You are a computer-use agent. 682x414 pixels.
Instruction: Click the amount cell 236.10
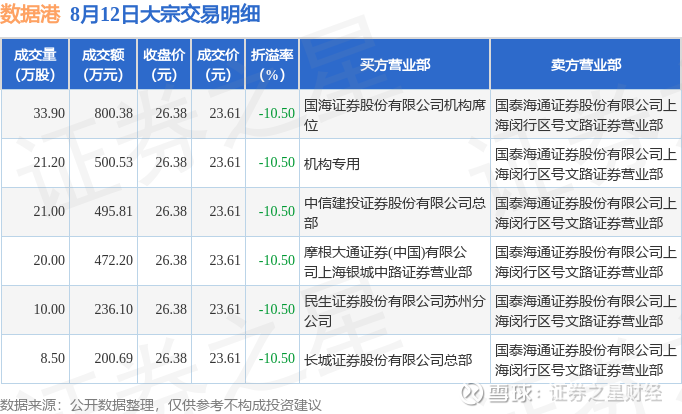(114, 310)
